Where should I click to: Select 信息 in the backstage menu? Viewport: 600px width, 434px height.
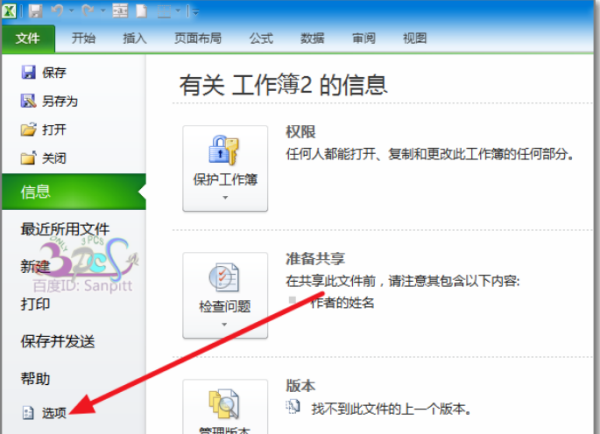[74, 191]
